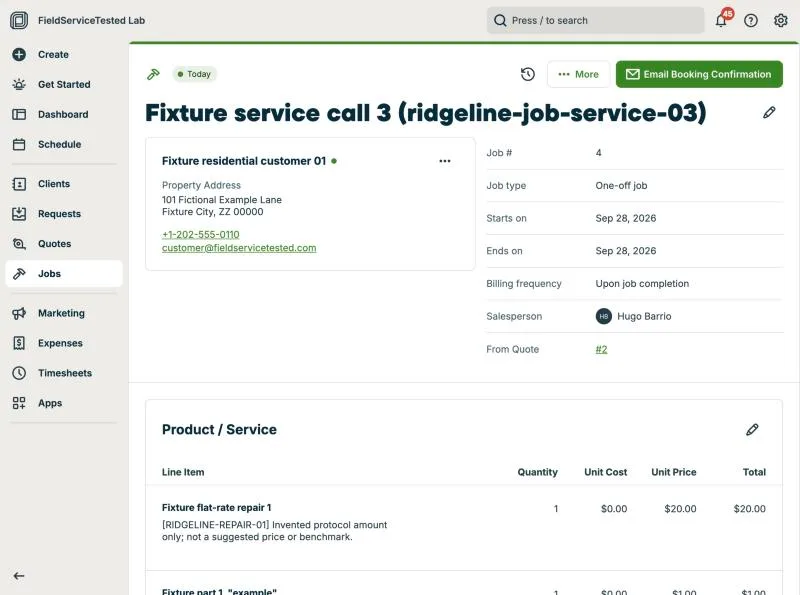The width and height of the screenshot is (800, 595).
Task: Open the More actions dropdown
Action: pyautogui.click(x=579, y=75)
